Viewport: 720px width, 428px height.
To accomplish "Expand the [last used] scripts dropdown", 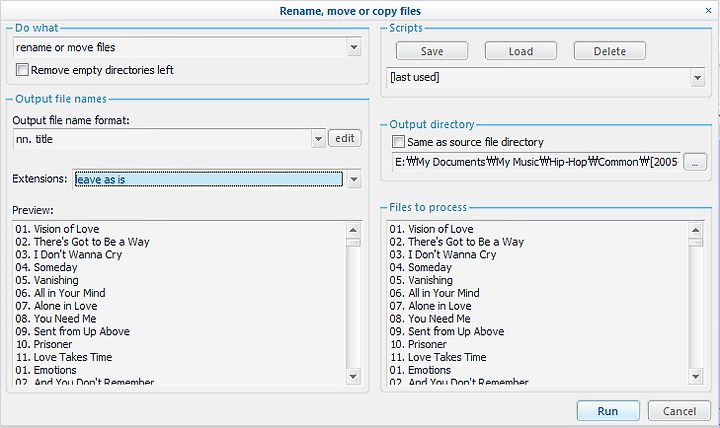I will pos(698,78).
